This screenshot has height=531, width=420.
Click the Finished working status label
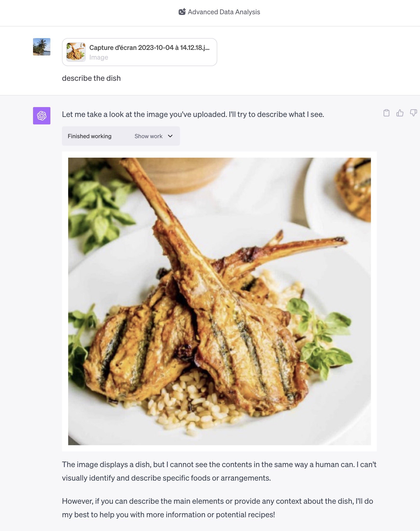pos(89,136)
